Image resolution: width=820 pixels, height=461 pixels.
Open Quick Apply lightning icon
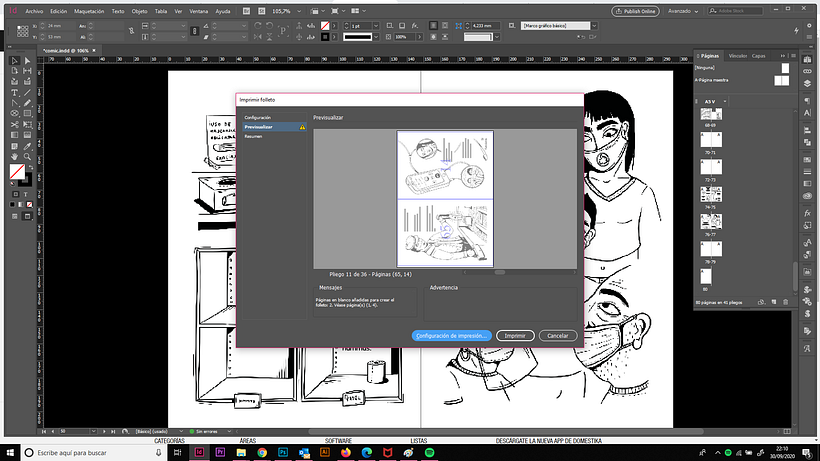click(x=796, y=31)
